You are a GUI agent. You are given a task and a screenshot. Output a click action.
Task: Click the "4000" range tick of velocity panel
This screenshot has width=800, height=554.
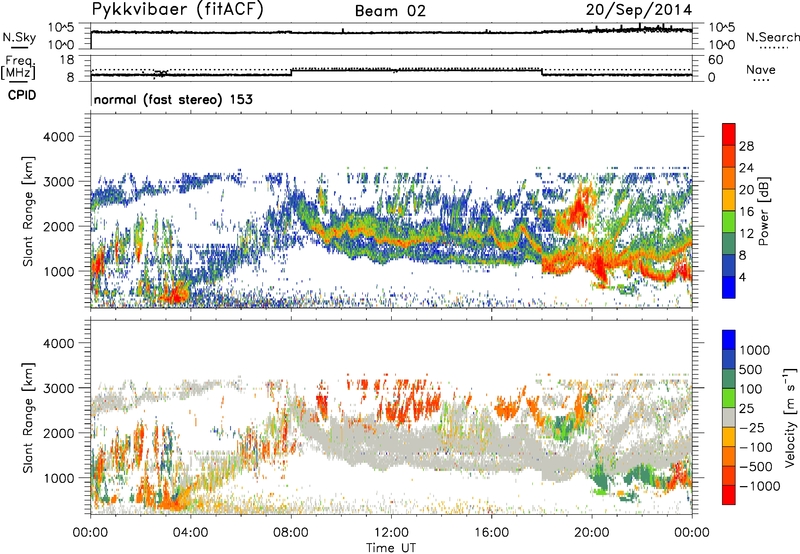[58, 343]
